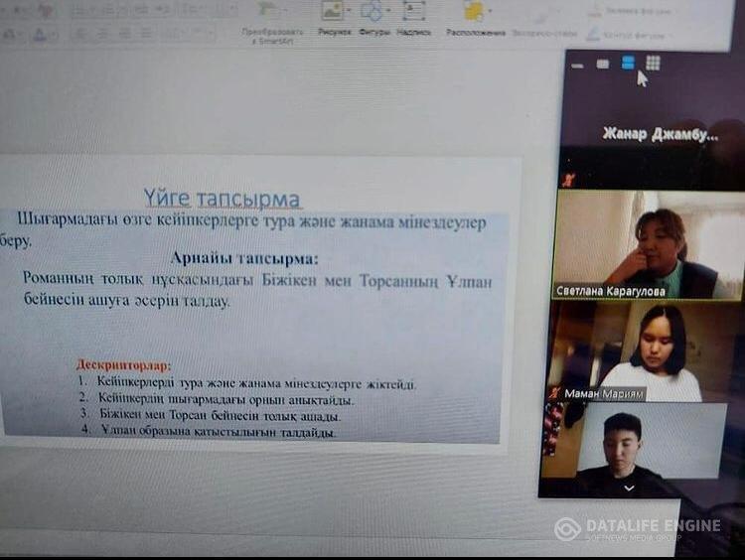The width and height of the screenshot is (745, 560).
Task: Select Маман Мариям's video tile
Action: point(646,351)
